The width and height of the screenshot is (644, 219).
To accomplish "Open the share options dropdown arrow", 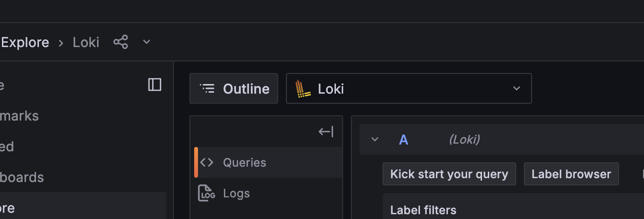I will click(147, 42).
